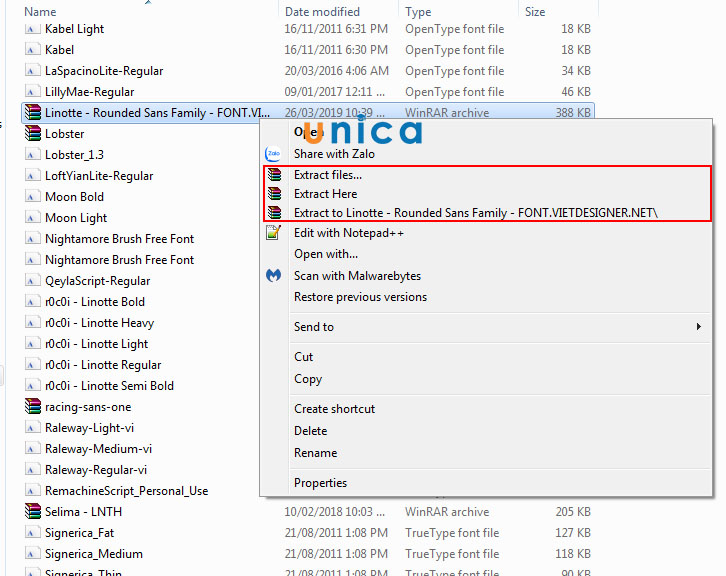
Task: Click the Zalo icon in the context menu
Action: (273, 154)
